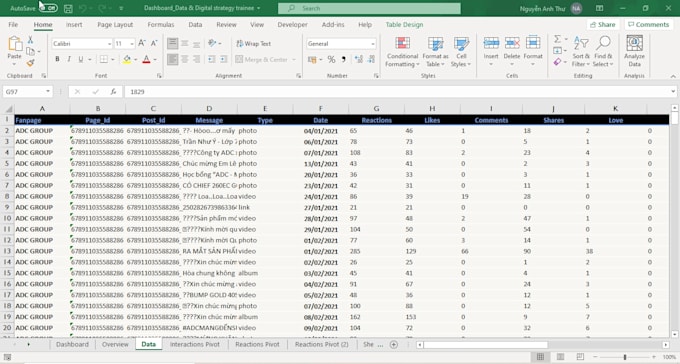680x364 pixels.
Task: Add a new sheet with plus icon
Action: point(394,344)
